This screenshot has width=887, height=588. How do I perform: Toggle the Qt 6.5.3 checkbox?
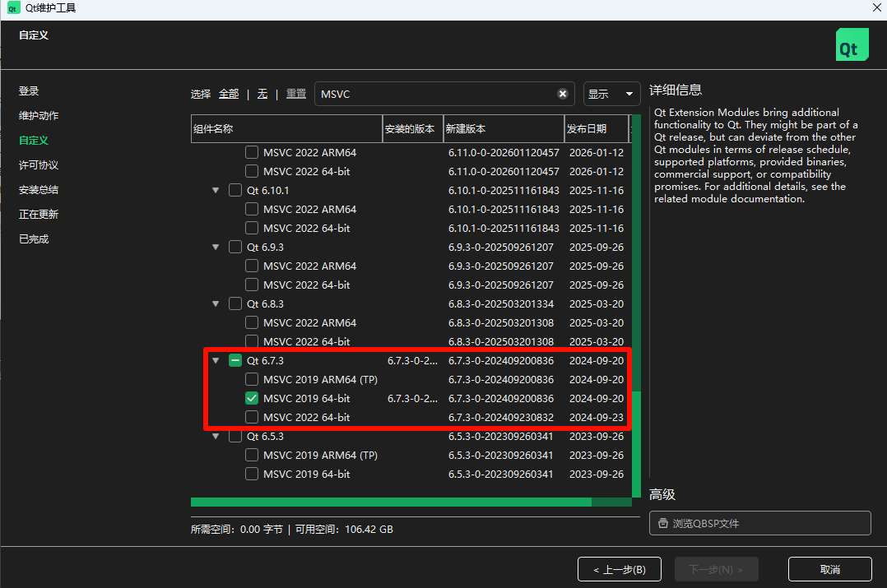coord(235,437)
